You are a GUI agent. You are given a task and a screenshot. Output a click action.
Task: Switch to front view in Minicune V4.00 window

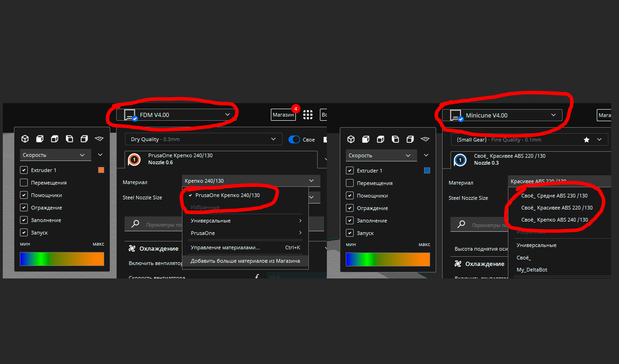tap(366, 139)
